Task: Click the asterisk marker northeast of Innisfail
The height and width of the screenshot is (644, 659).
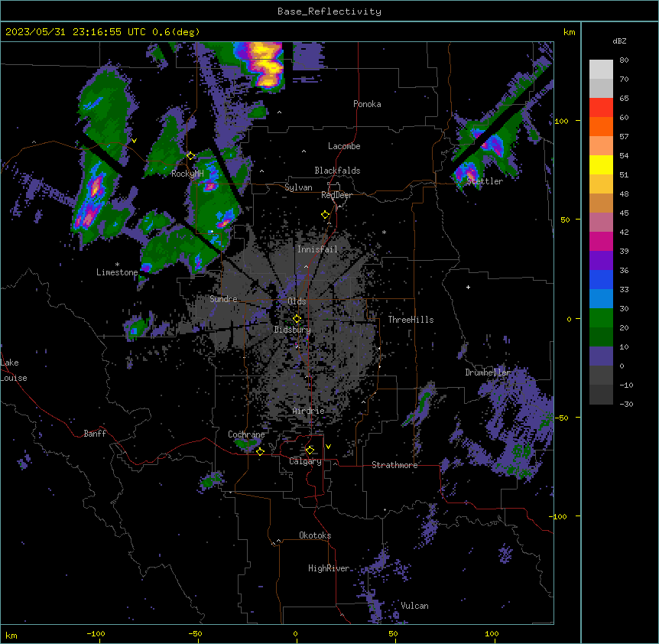Action: click(x=384, y=233)
